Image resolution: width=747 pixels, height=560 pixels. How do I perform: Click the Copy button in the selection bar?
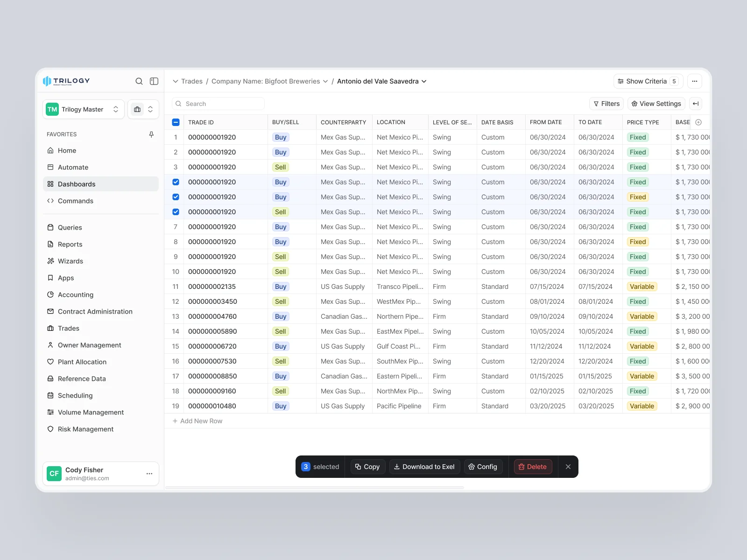pyautogui.click(x=367, y=467)
